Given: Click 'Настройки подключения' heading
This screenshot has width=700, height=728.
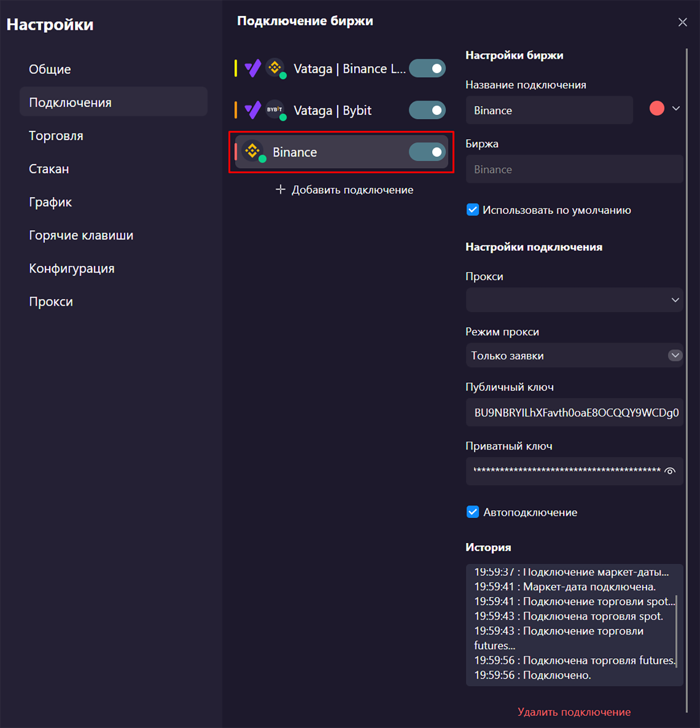Looking at the screenshot, I should pos(534,247).
